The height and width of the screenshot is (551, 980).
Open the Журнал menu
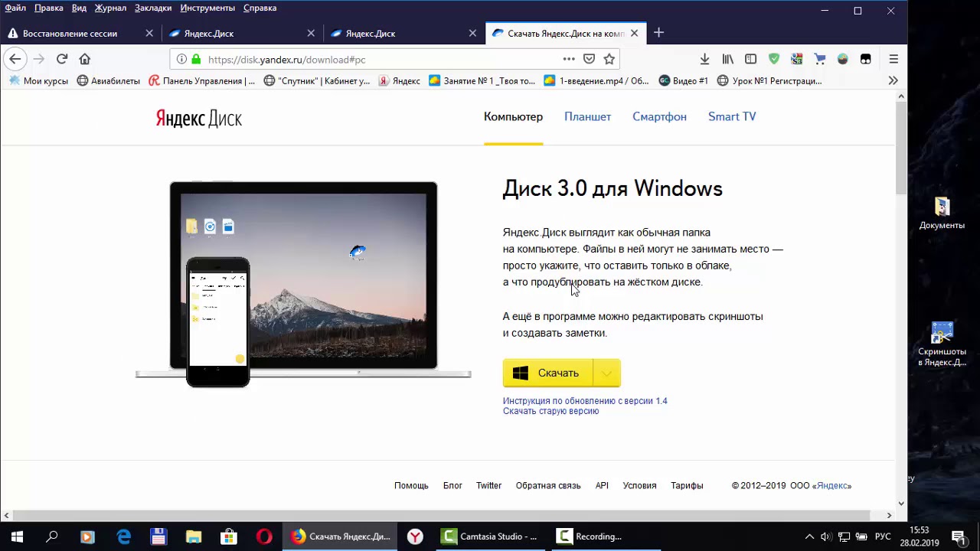(110, 8)
